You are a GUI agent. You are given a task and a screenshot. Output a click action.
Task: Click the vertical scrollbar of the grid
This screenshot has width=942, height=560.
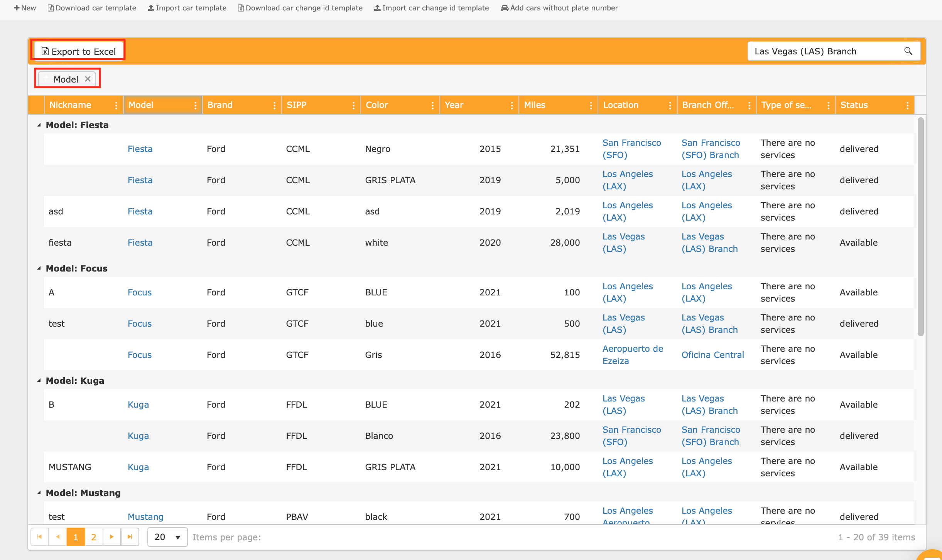click(x=920, y=228)
